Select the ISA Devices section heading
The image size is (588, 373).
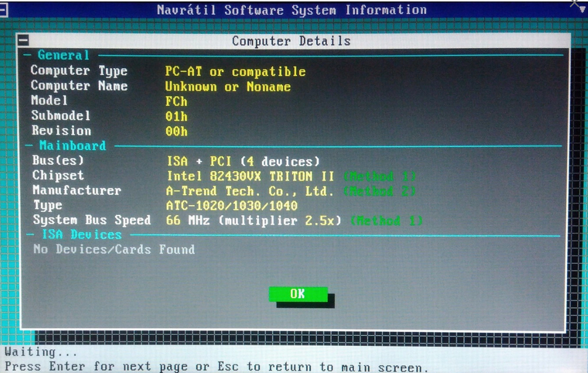click(82, 235)
